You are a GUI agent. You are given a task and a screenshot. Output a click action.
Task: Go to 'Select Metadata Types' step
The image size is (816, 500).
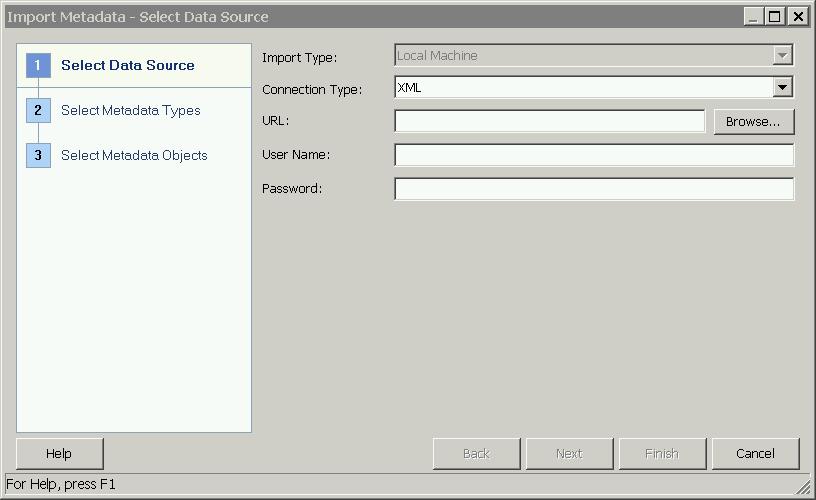tap(130, 111)
